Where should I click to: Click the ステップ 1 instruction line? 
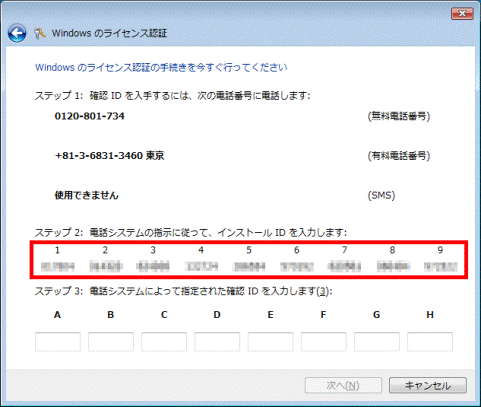[x=172, y=96]
